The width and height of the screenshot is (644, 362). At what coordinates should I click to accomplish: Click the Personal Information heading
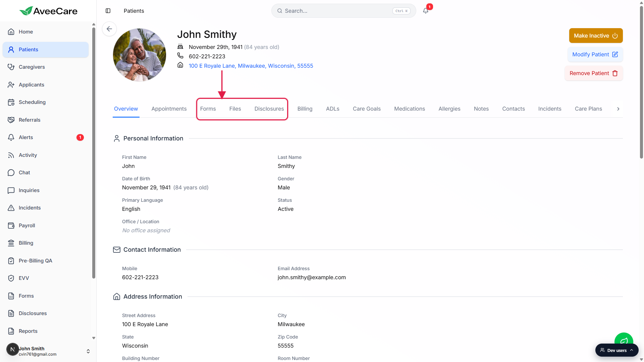pos(153,138)
